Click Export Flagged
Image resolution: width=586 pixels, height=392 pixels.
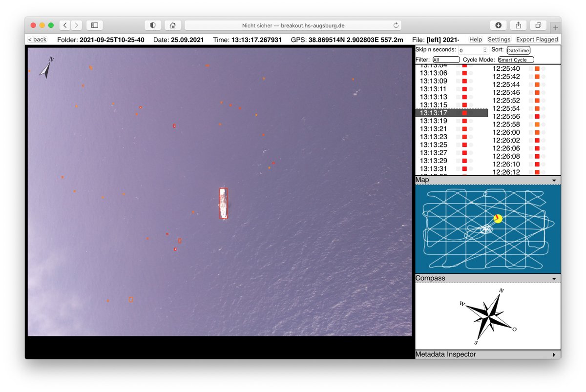pos(537,40)
